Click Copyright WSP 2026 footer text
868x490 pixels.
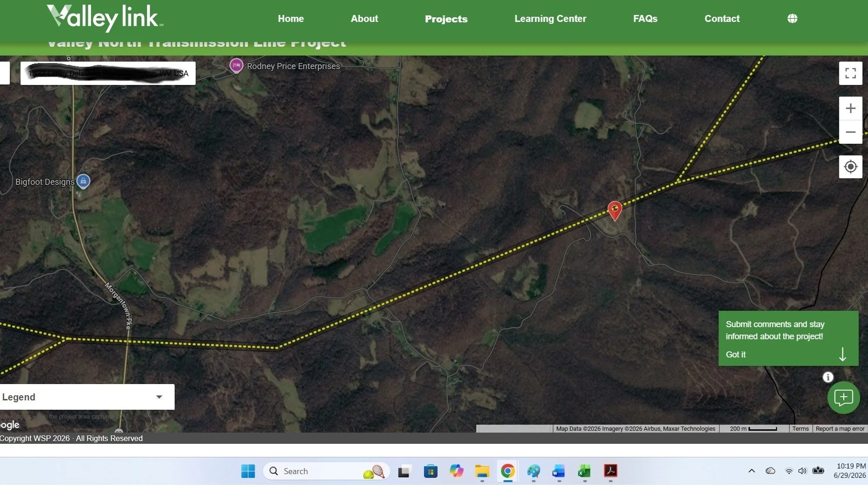pos(71,438)
